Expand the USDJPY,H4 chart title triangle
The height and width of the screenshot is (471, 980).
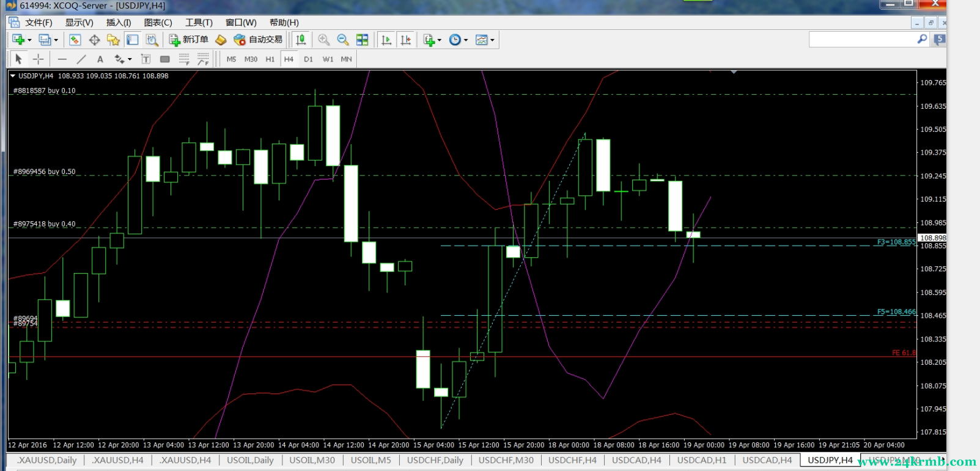[x=12, y=76]
